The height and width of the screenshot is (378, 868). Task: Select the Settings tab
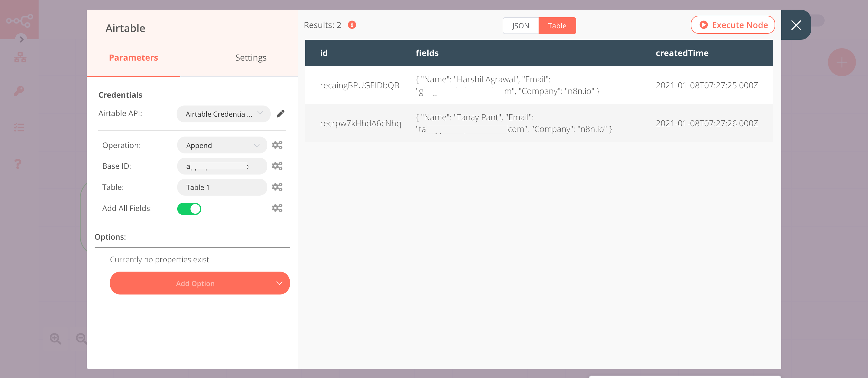[250, 57]
